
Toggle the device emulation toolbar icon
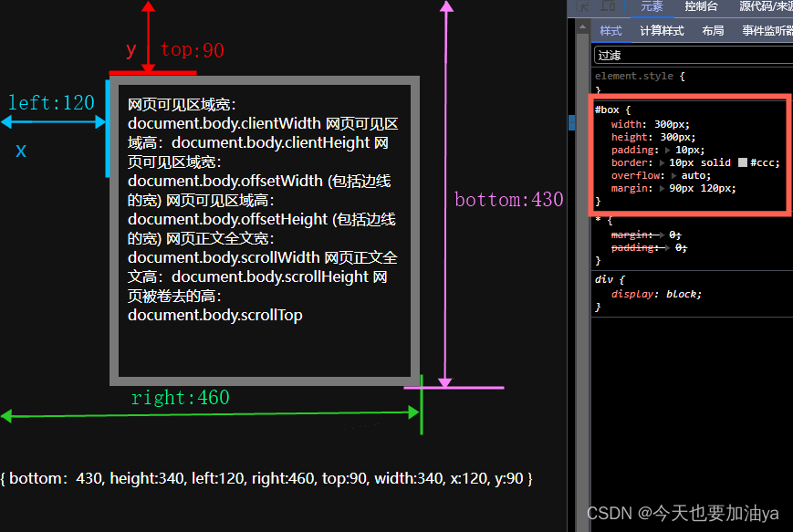point(608,6)
